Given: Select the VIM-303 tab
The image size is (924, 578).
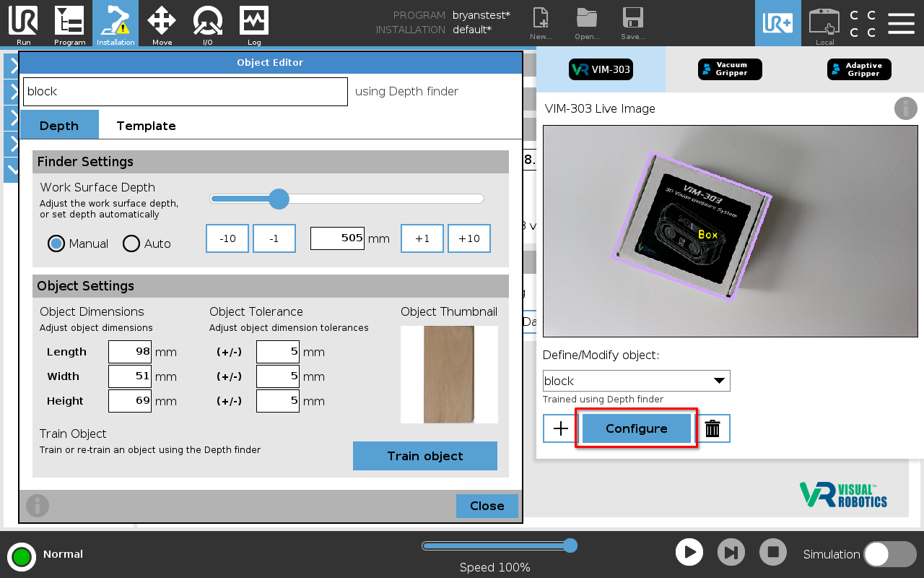Looking at the screenshot, I should 601,69.
